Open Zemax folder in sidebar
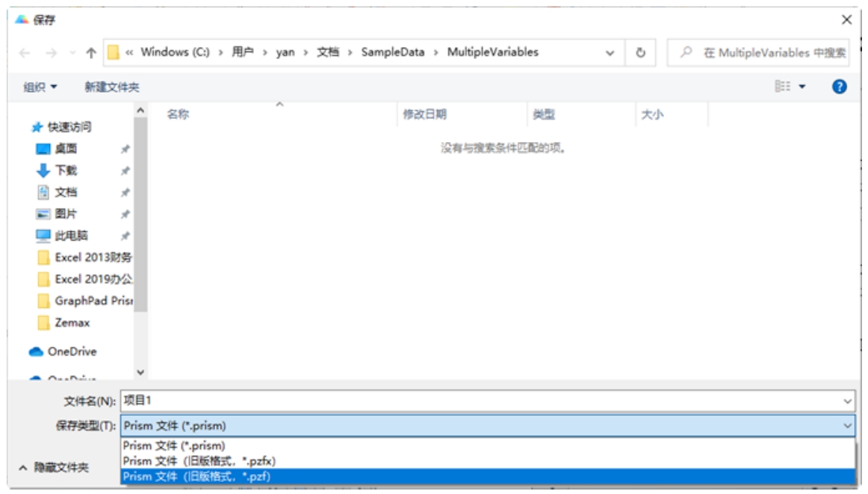Screen dimensions: 868x494 coord(63,322)
